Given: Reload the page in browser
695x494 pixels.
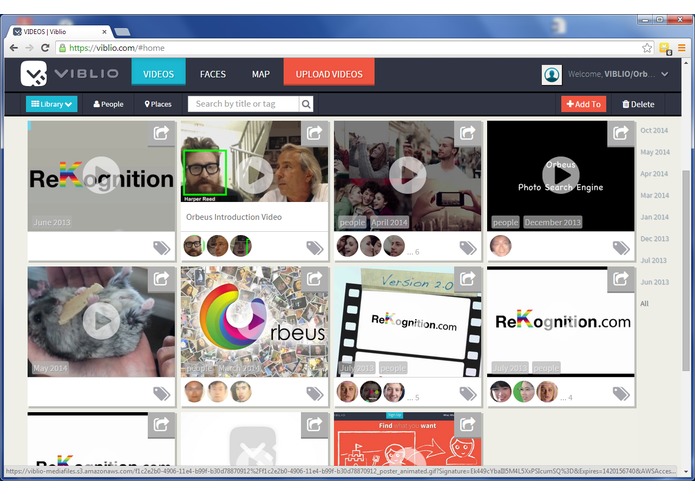Looking at the screenshot, I should click(45, 48).
